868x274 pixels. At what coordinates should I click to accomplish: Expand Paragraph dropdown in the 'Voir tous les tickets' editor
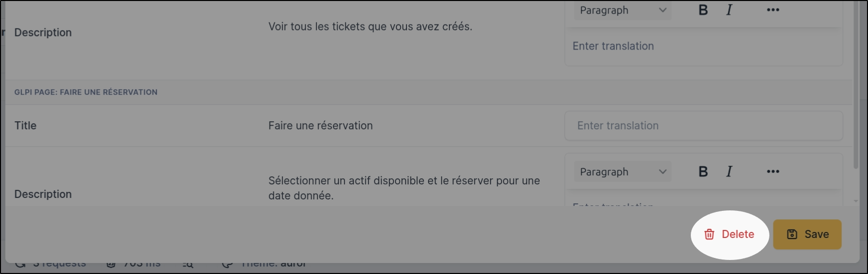pos(622,10)
